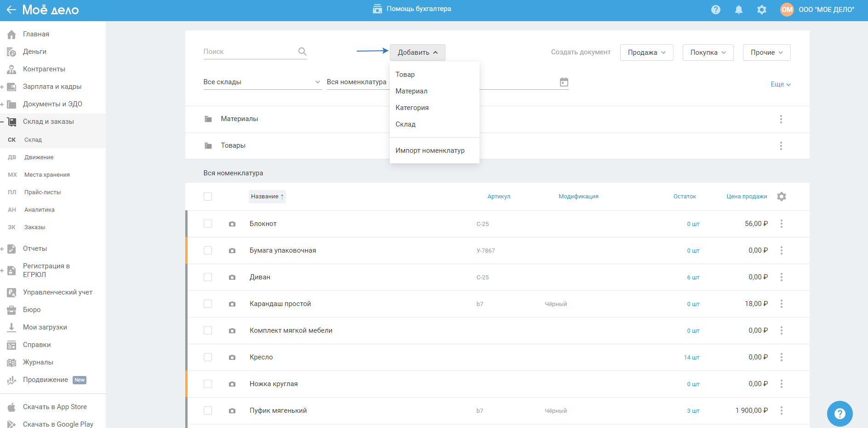868x428 pixels.
Task: Click the search magnifier icon
Action: pos(302,52)
